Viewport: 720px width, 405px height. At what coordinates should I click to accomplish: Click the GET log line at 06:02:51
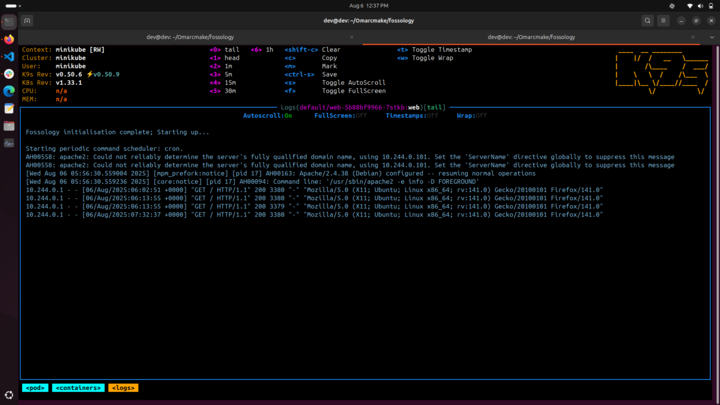314,190
